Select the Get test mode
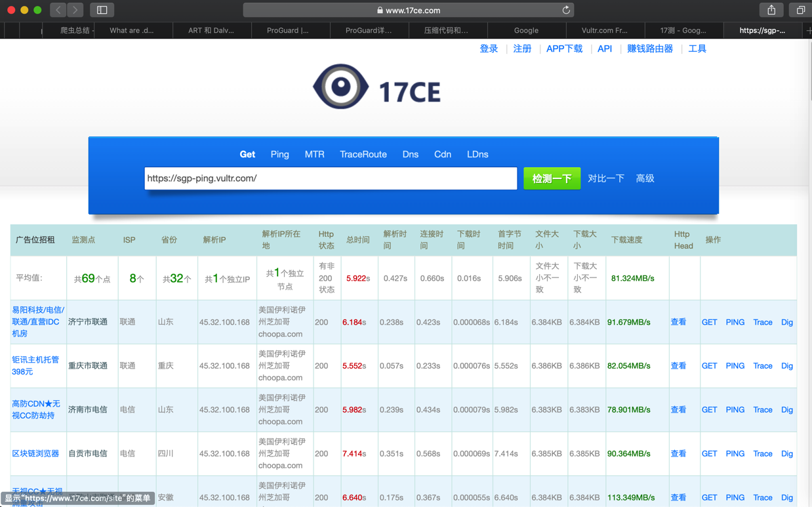Image resolution: width=812 pixels, height=507 pixels. point(247,154)
